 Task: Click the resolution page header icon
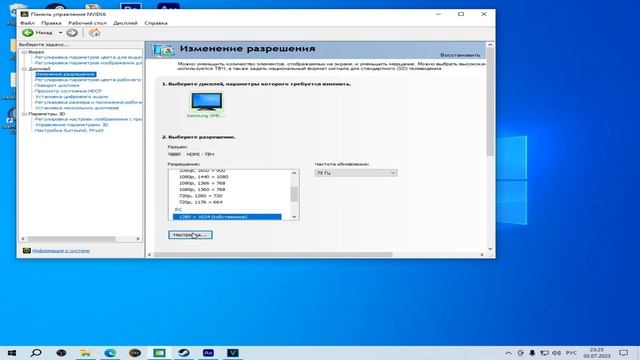tap(163, 50)
